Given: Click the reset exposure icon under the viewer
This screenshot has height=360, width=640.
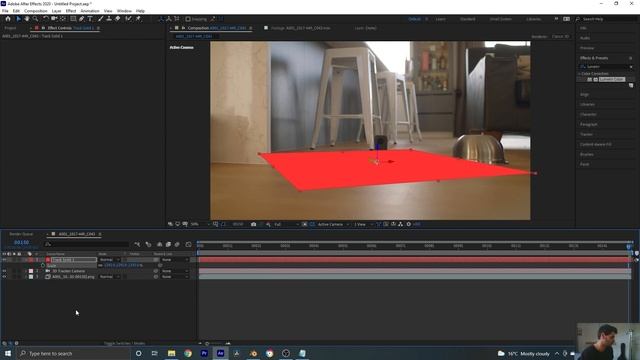Looking at the screenshot, I should click(409, 224).
